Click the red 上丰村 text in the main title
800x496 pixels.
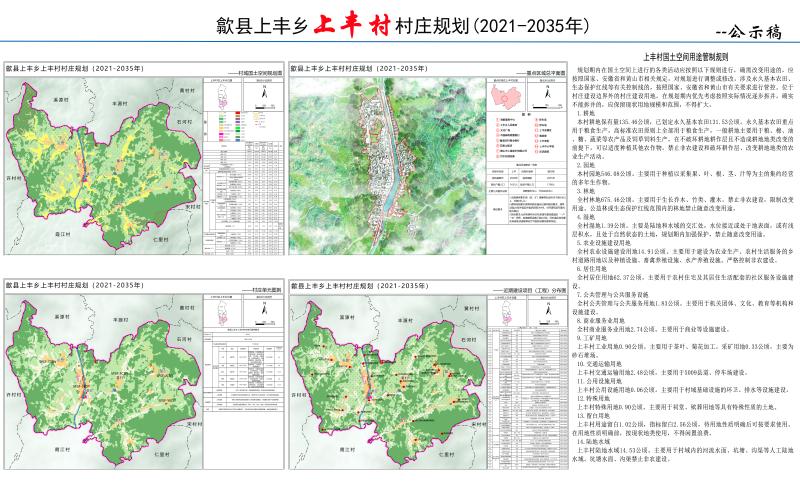tap(350, 26)
